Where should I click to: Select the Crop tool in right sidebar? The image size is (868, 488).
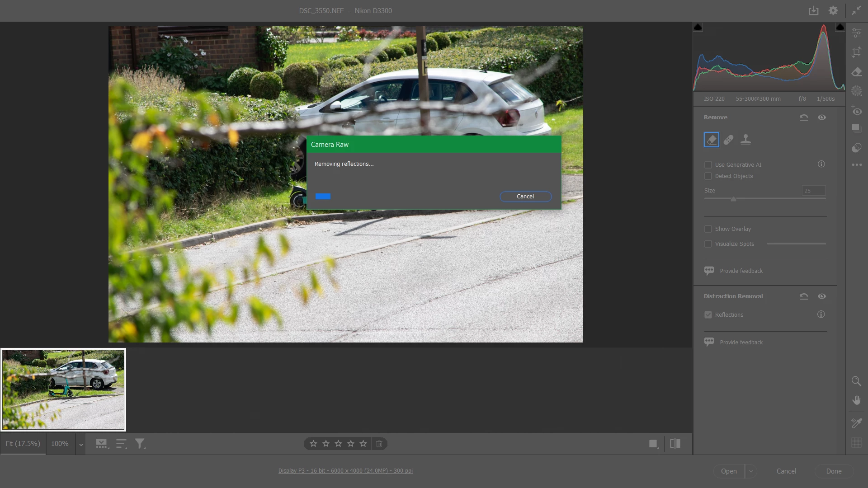856,52
